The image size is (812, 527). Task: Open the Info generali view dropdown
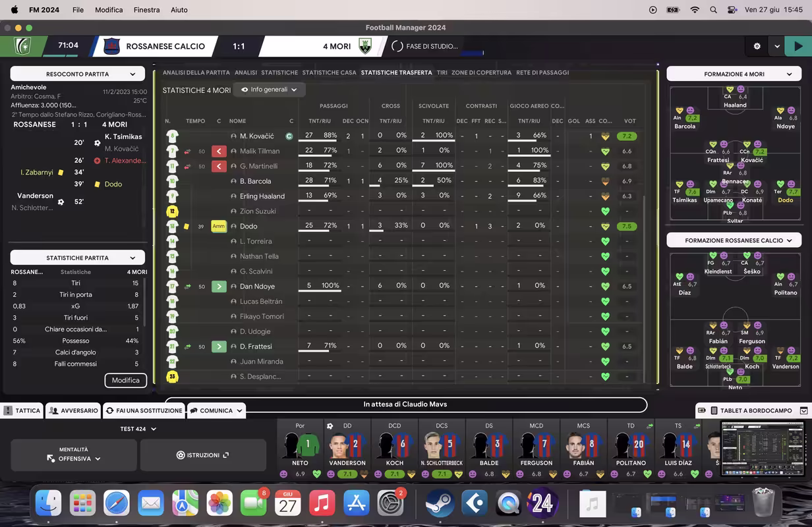(269, 90)
